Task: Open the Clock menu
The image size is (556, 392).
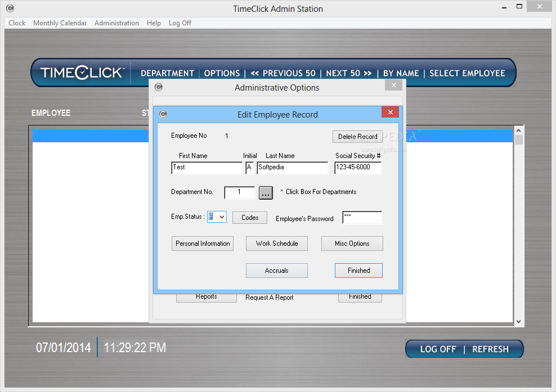Action: [17, 23]
